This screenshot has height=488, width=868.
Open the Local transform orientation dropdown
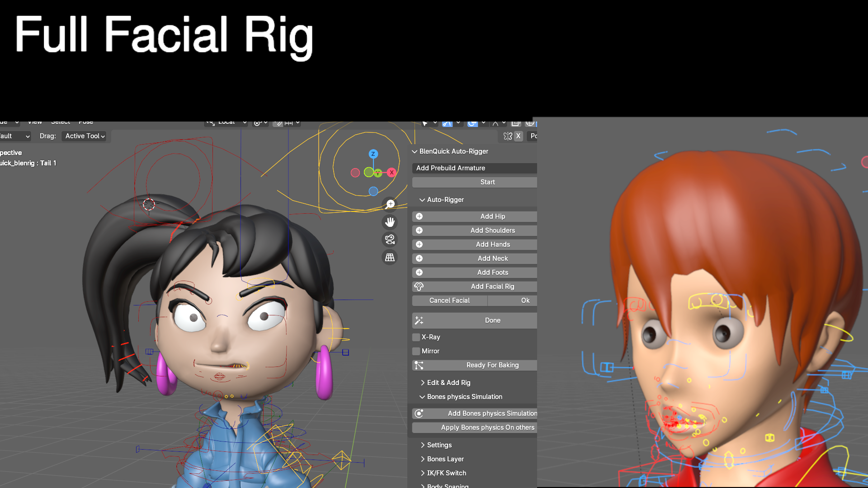click(x=226, y=122)
